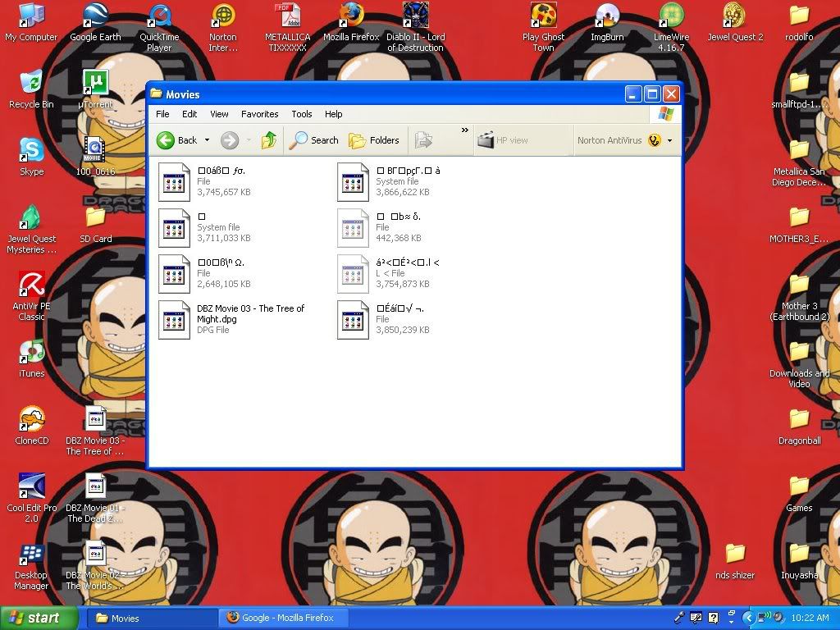The height and width of the screenshot is (630, 840).
Task: Click the Start button
Action: tap(39, 619)
